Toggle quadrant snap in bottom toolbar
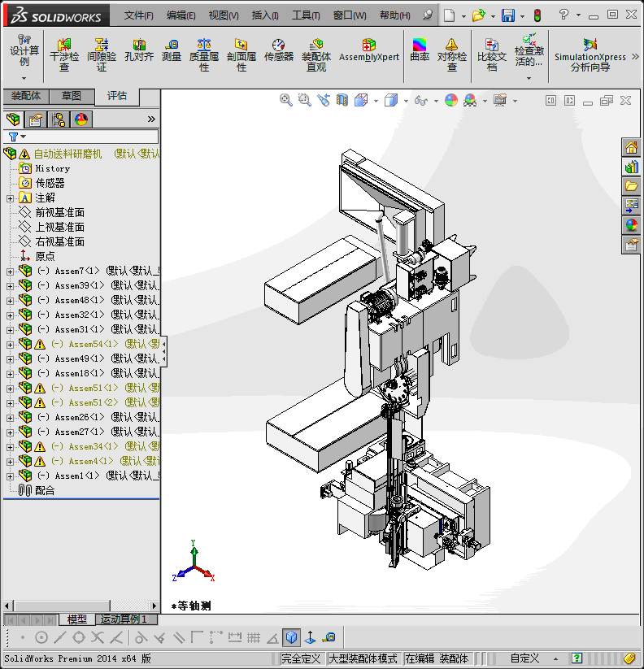 coord(79,637)
